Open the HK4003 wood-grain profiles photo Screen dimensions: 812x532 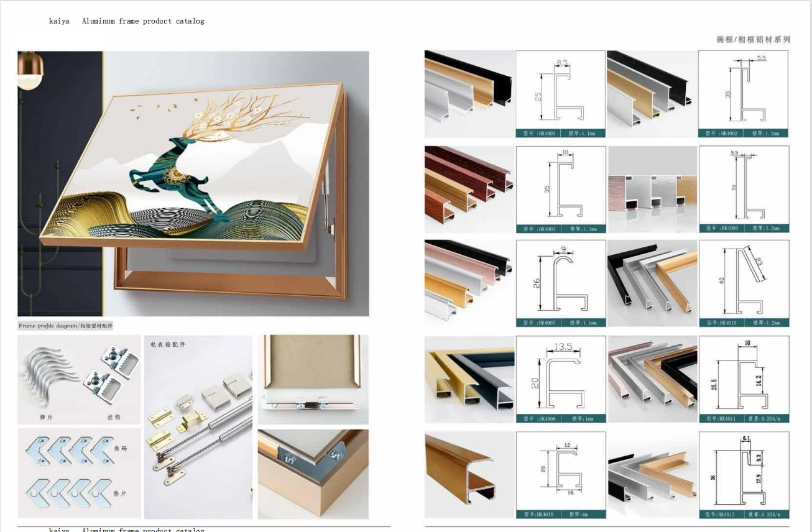pyautogui.click(x=469, y=190)
